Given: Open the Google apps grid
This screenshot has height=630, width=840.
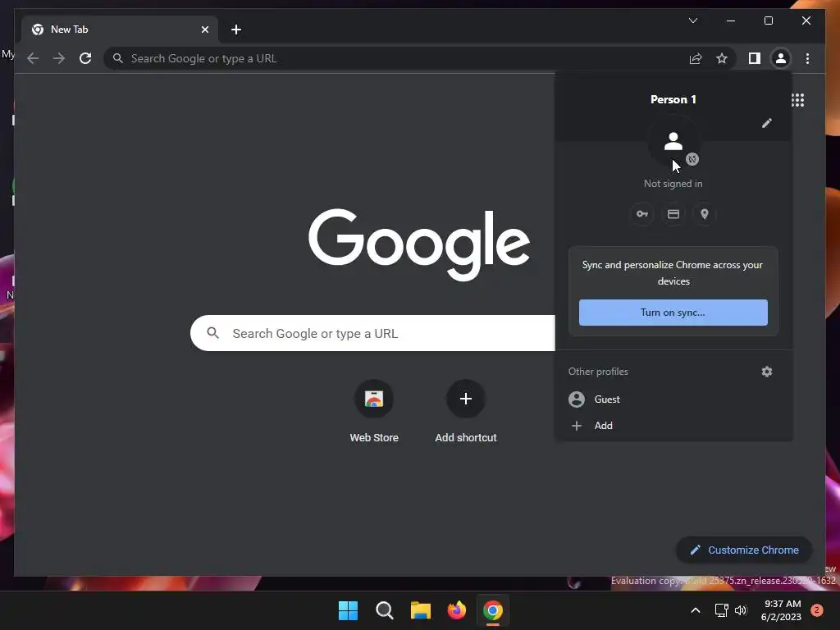Looking at the screenshot, I should click(x=797, y=100).
